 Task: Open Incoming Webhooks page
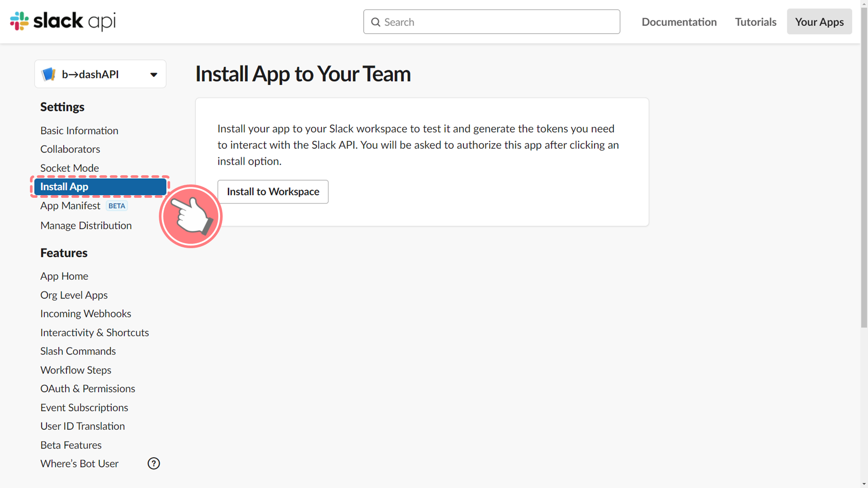[x=85, y=314]
